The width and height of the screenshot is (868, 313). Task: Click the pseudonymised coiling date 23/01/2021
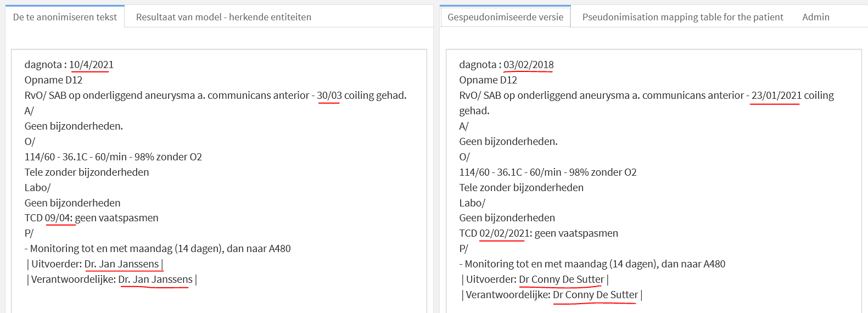coord(776,96)
